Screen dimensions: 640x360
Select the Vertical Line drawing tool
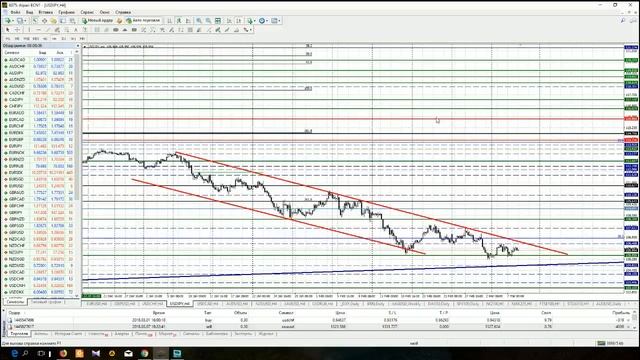click(x=29, y=29)
